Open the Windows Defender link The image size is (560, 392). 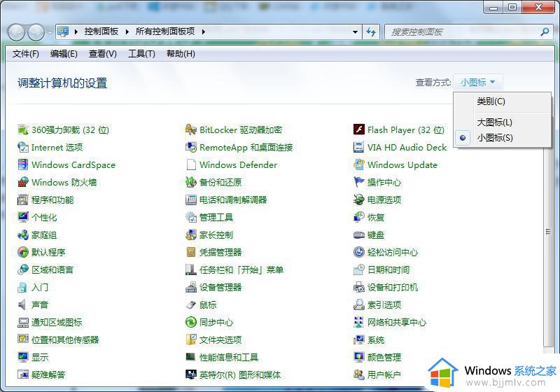click(x=238, y=165)
